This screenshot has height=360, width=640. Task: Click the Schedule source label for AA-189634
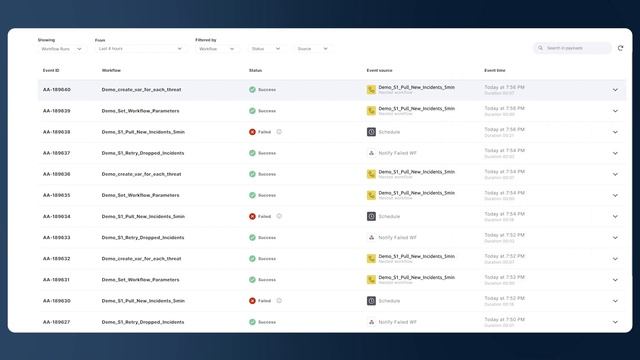pyautogui.click(x=389, y=216)
